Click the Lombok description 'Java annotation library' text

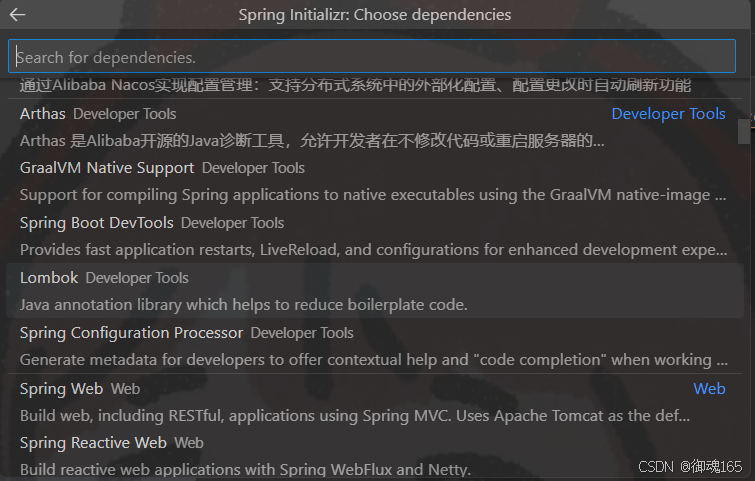click(244, 305)
